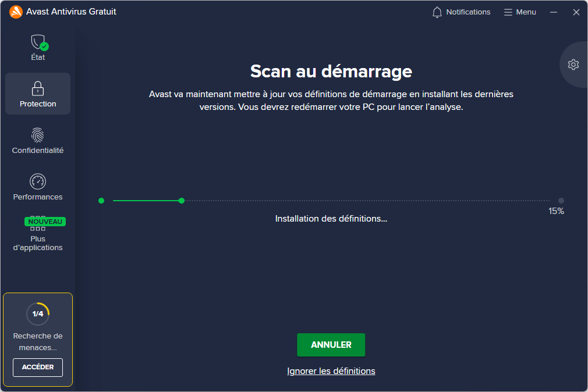Select the Protection lock icon
Viewport: 588px width, 392px height.
[x=37, y=88]
